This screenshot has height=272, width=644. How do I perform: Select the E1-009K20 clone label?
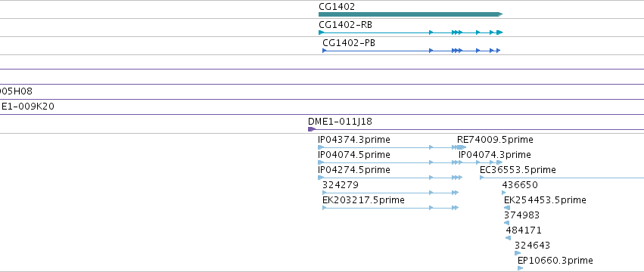(x=28, y=107)
